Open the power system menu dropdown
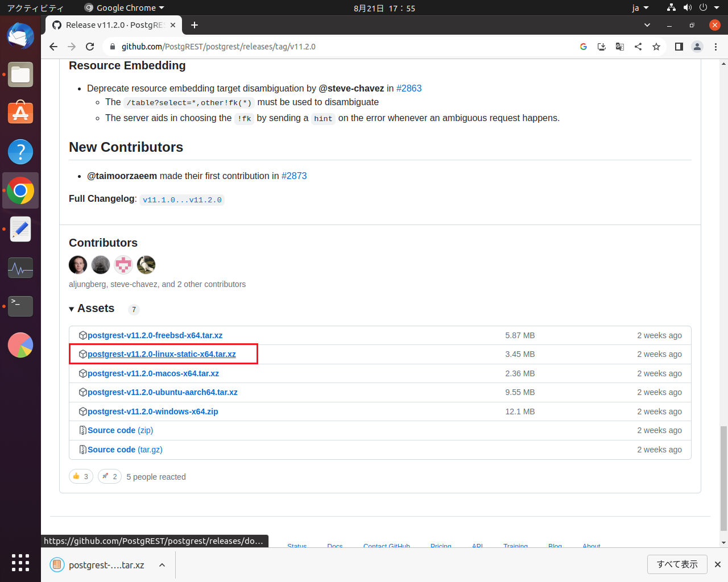728x582 pixels. (709, 8)
